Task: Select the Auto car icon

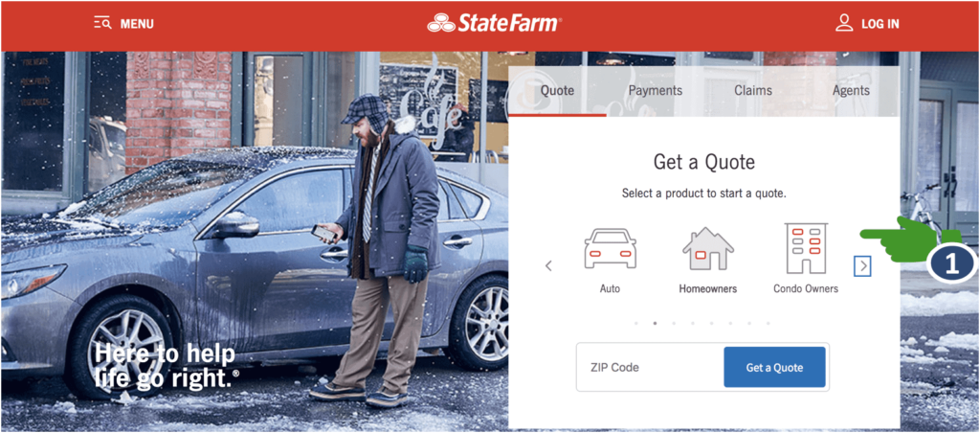Action: [x=610, y=249]
